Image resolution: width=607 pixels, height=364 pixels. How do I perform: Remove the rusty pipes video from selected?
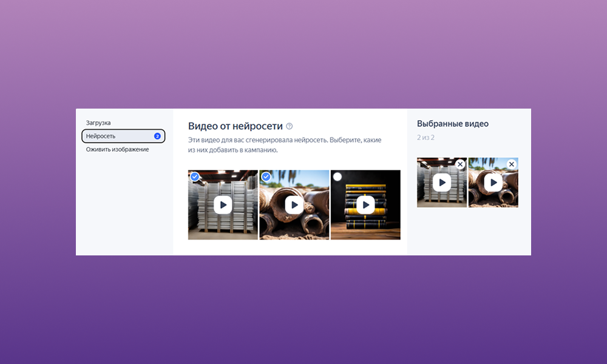[511, 164]
